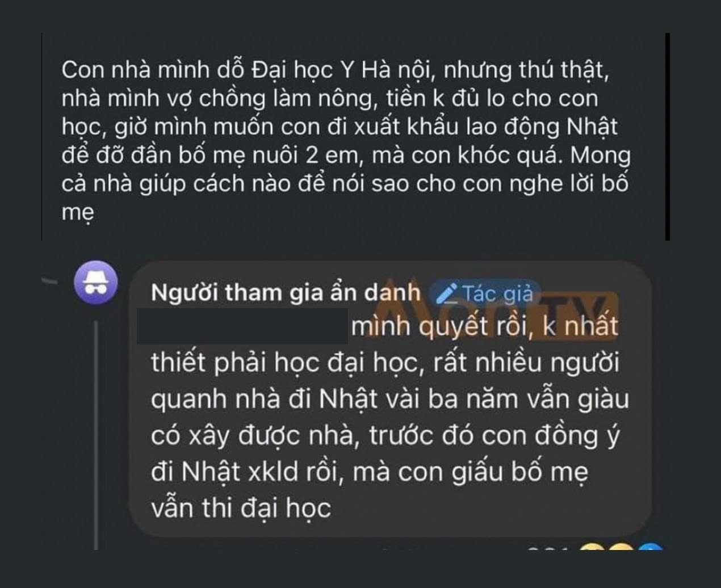The image size is (721, 588).
Task: Click the post text about Đại học Y Hà nội
Action: [346, 140]
